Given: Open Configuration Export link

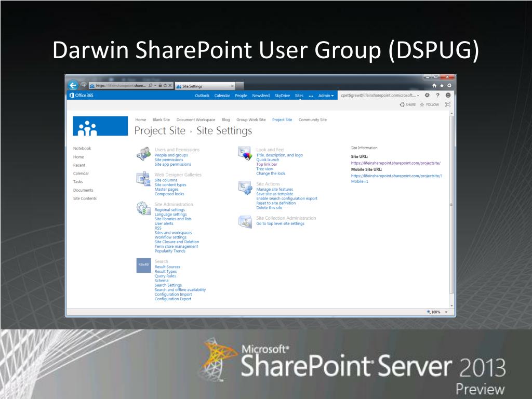Looking at the screenshot, I should [173, 299].
